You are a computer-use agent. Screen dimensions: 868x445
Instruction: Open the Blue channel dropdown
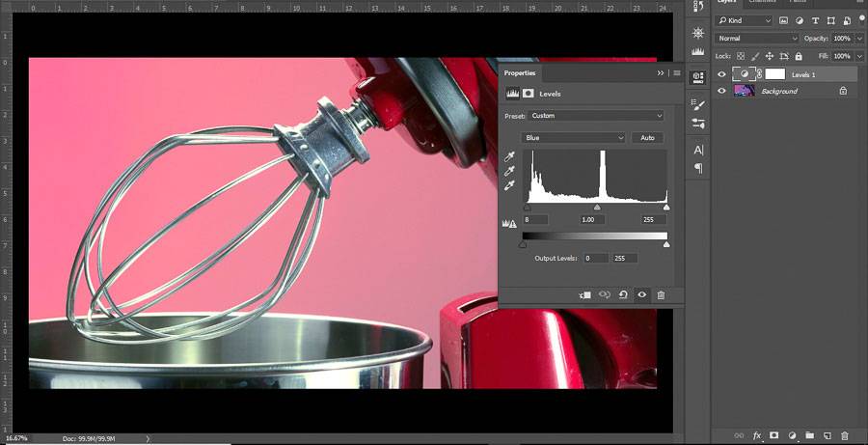(x=574, y=138)
